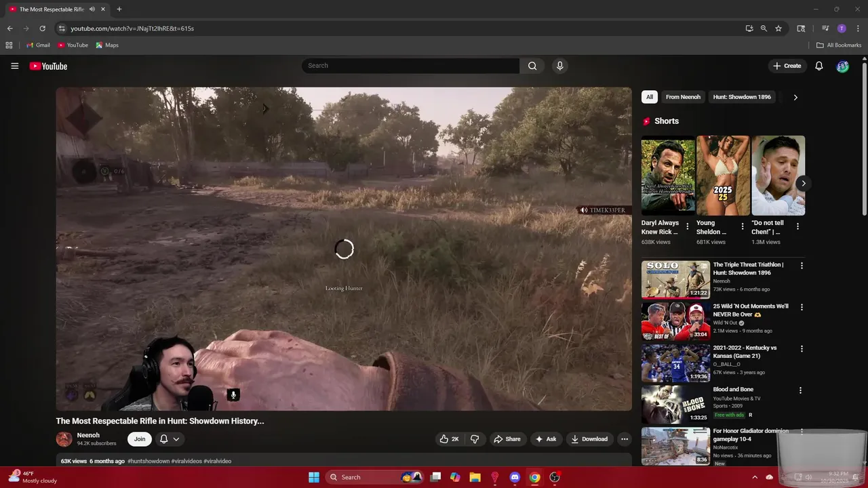This screenshot has height=488, width=868.
Task: Open YouTube notifications bell
Action: point(819,66)
